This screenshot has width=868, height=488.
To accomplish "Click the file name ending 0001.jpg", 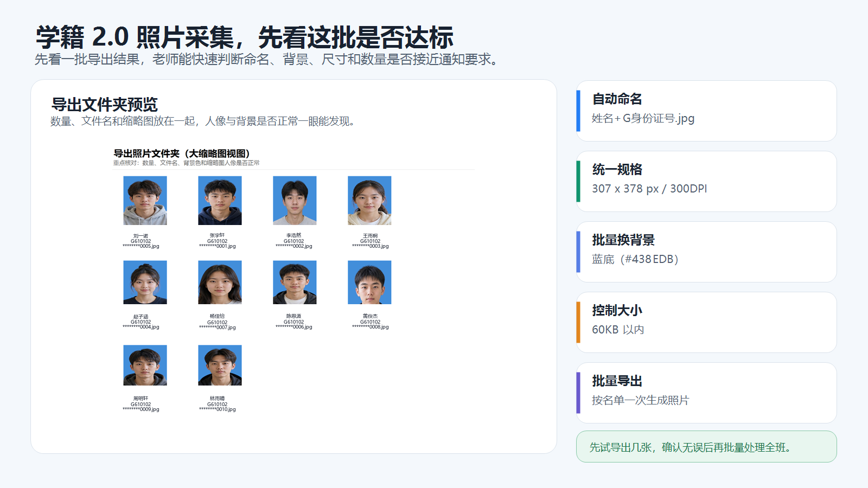I will [x=218, y=241].
